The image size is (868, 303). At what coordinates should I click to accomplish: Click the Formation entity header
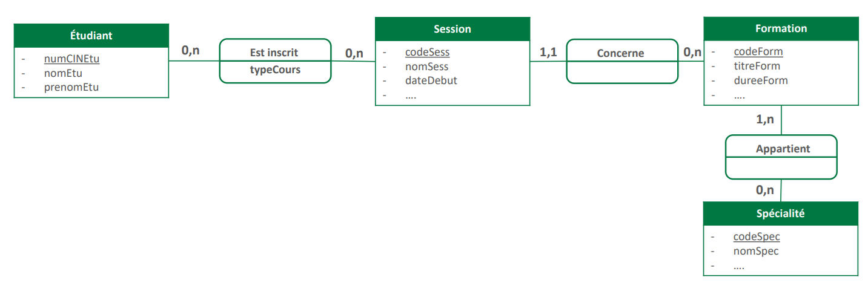coord(781,28)
